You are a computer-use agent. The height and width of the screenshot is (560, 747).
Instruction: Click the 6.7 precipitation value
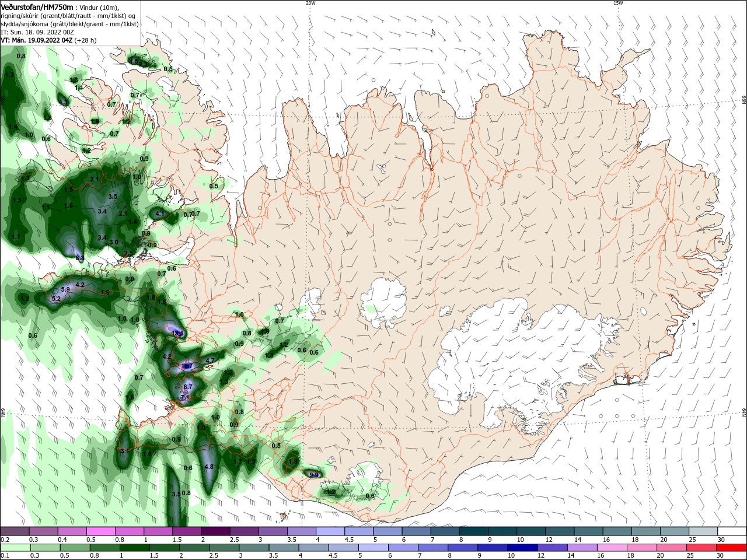coord(188,387)
